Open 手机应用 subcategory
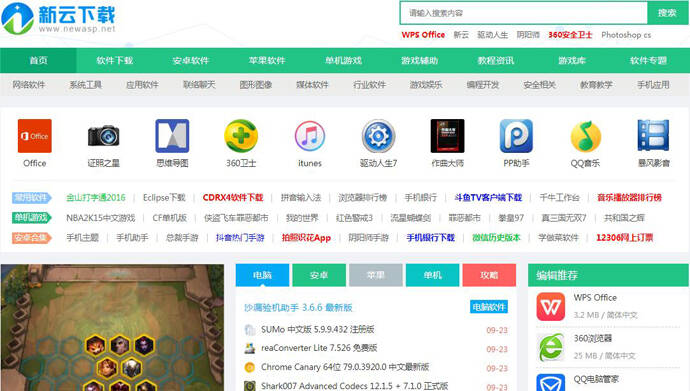This screenshot has height=391, width=690. (653, 84)
